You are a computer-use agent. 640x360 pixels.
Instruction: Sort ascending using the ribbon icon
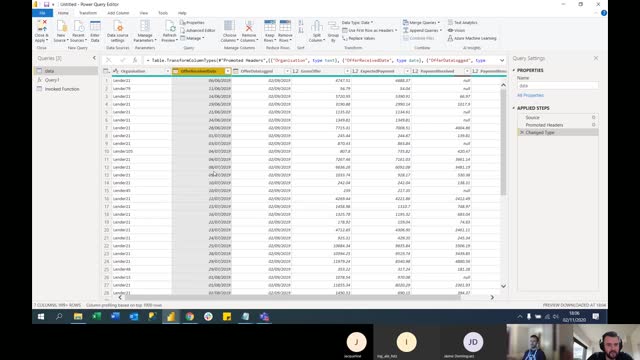301,23
